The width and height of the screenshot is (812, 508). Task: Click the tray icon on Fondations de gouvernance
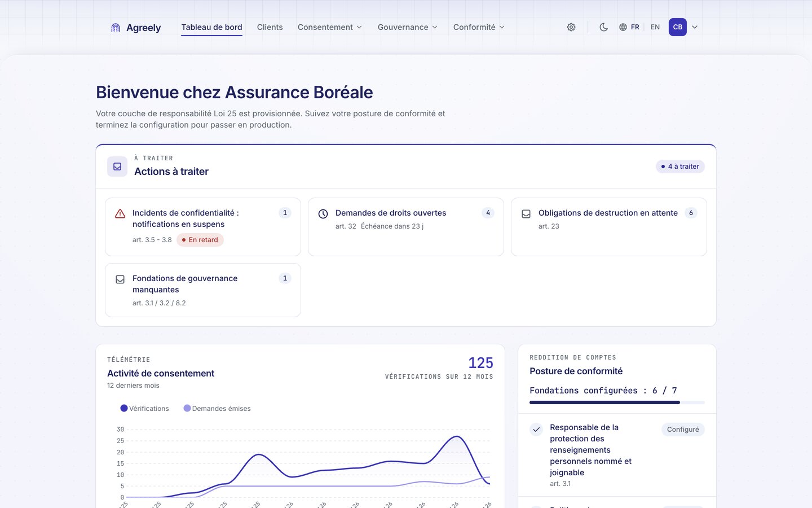tap(120, 279)
